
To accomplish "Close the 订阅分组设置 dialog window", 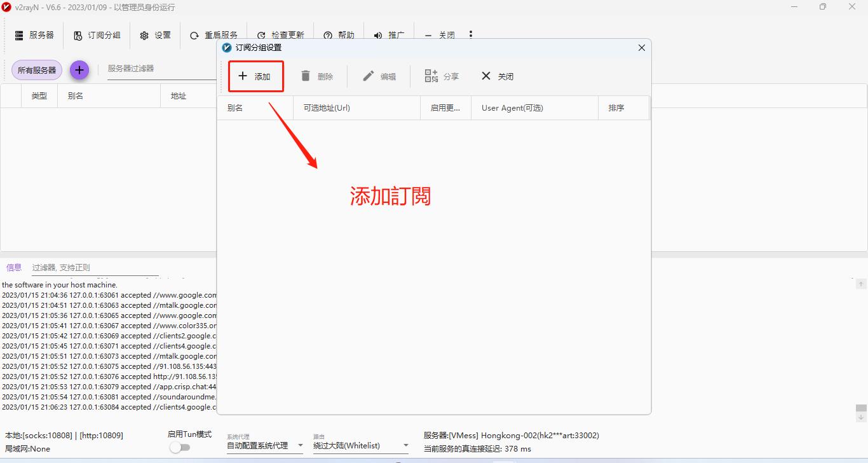I will coord(641,48).
